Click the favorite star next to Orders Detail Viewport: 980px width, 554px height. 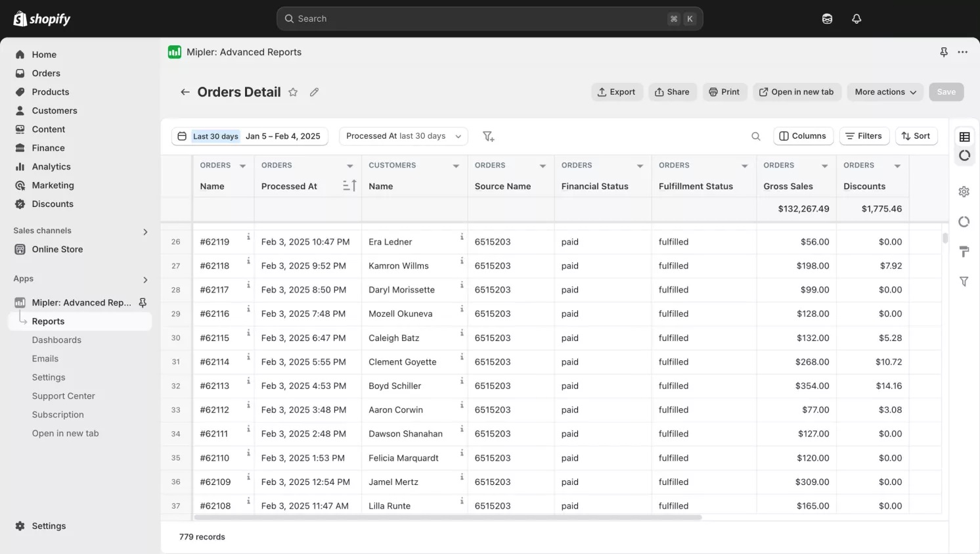click(x=293, y=92)
